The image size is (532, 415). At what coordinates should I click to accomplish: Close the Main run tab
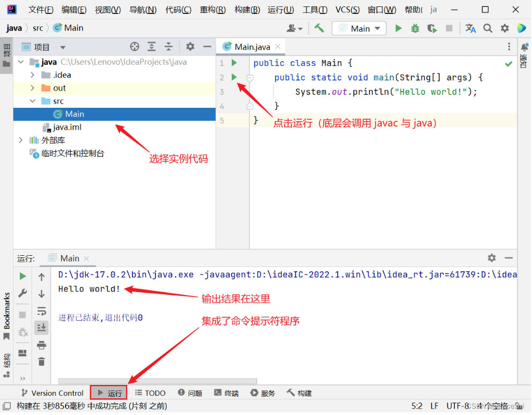pos(86,259)
